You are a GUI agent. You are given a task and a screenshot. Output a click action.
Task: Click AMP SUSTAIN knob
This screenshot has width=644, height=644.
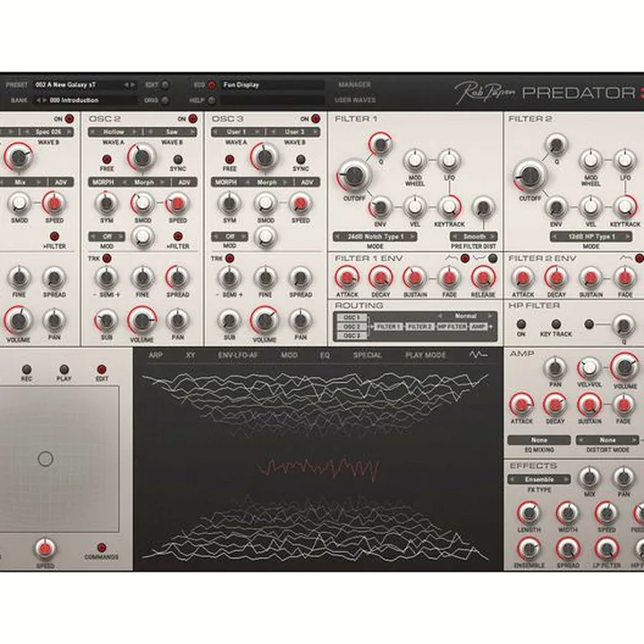click(x=589, y=405)
